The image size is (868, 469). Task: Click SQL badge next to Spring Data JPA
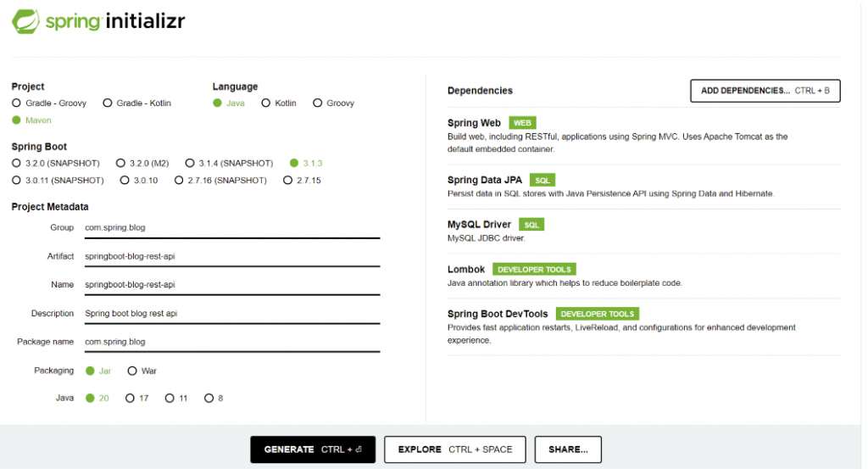[542, 180]
